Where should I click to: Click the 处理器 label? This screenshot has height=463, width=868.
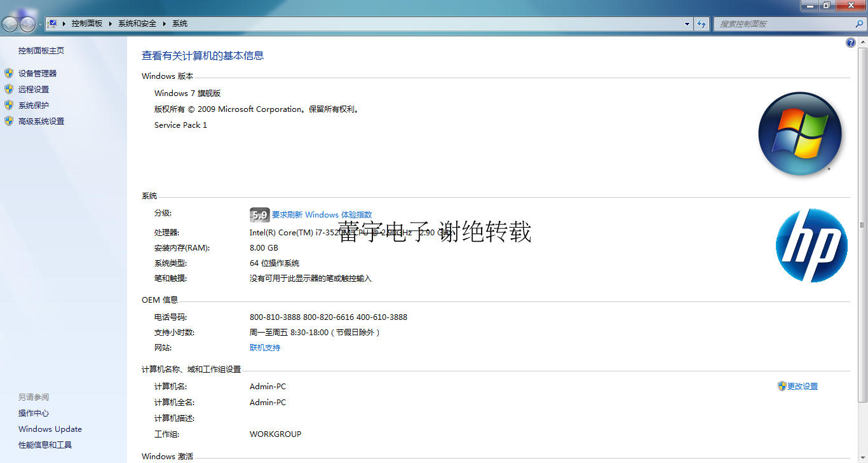coord(167,233)
